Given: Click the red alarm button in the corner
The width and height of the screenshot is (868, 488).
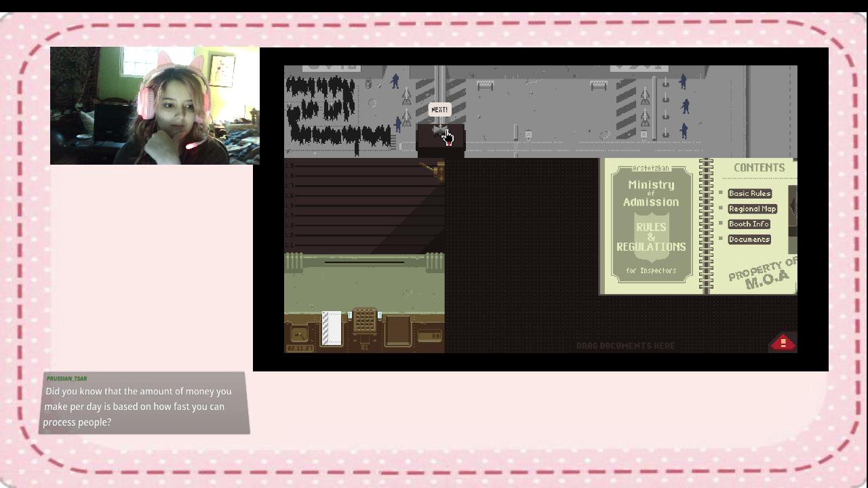Looking at the screenshot, I should 783,343.
